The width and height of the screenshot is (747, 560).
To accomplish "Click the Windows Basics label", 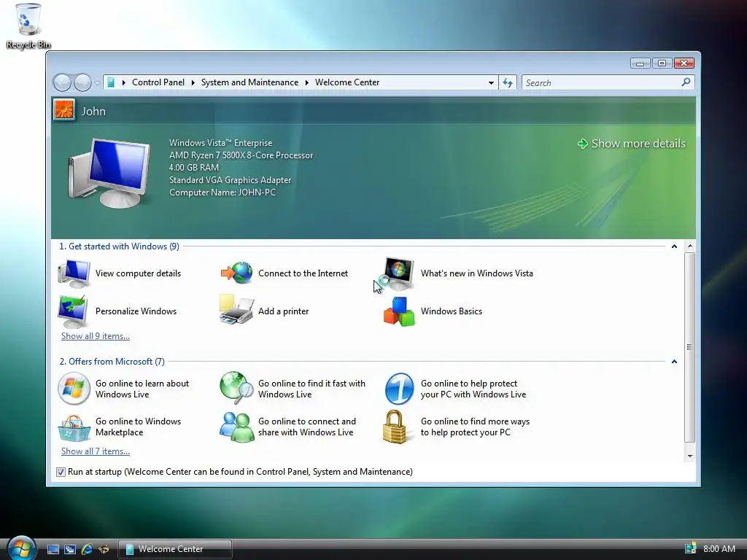I will [451, 311].
